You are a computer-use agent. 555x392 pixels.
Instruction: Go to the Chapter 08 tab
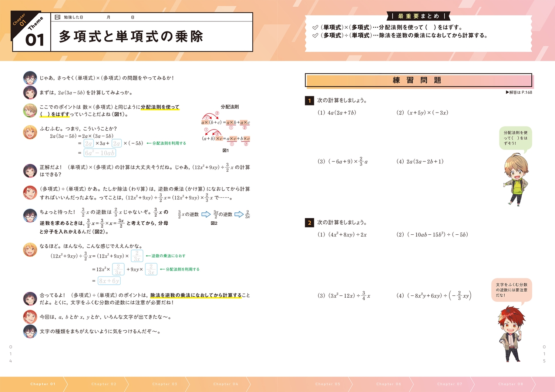(x=511, y=384)
